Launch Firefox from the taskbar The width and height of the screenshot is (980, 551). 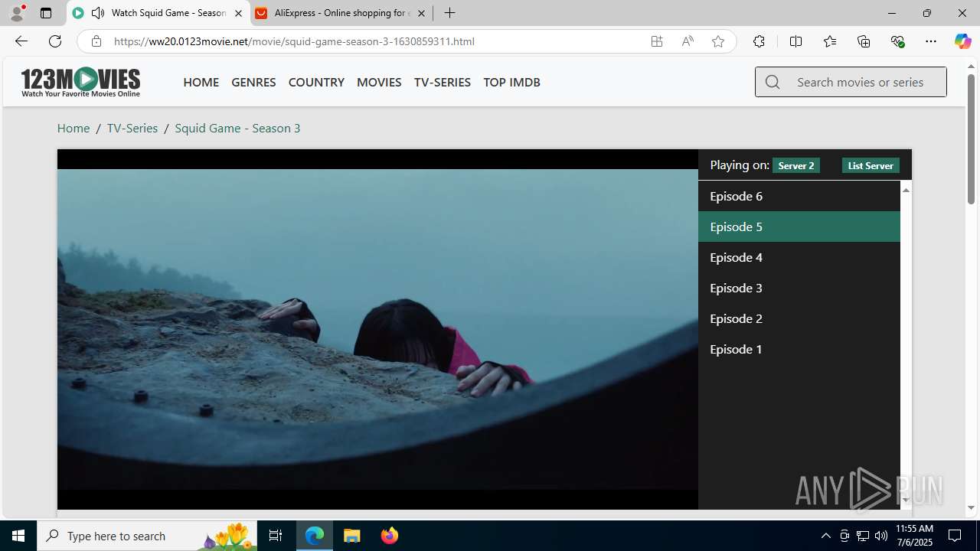[389, 536]
